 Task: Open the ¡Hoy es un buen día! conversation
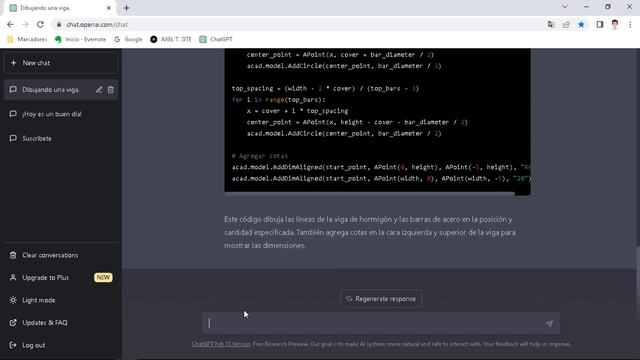pos(61,114)
